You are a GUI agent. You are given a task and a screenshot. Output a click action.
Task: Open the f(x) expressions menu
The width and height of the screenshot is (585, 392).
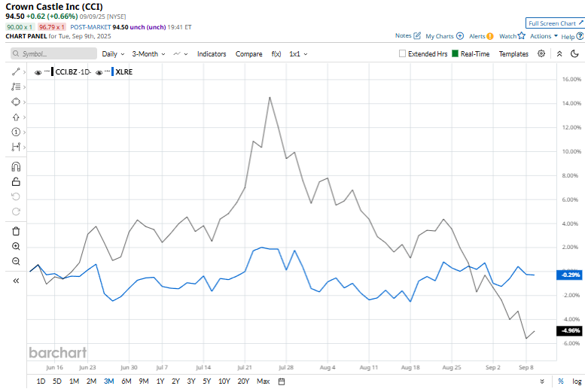276,53
